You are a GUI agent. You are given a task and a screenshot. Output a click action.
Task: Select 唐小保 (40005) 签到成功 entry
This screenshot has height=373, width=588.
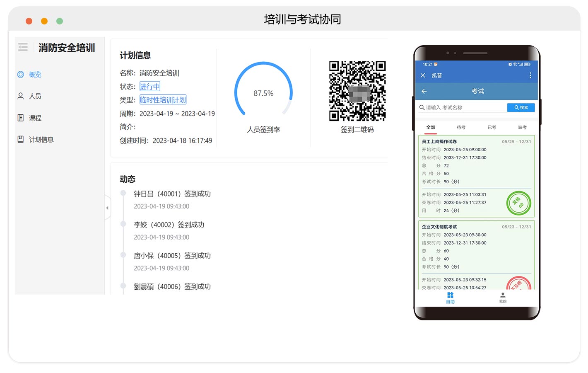172,256
